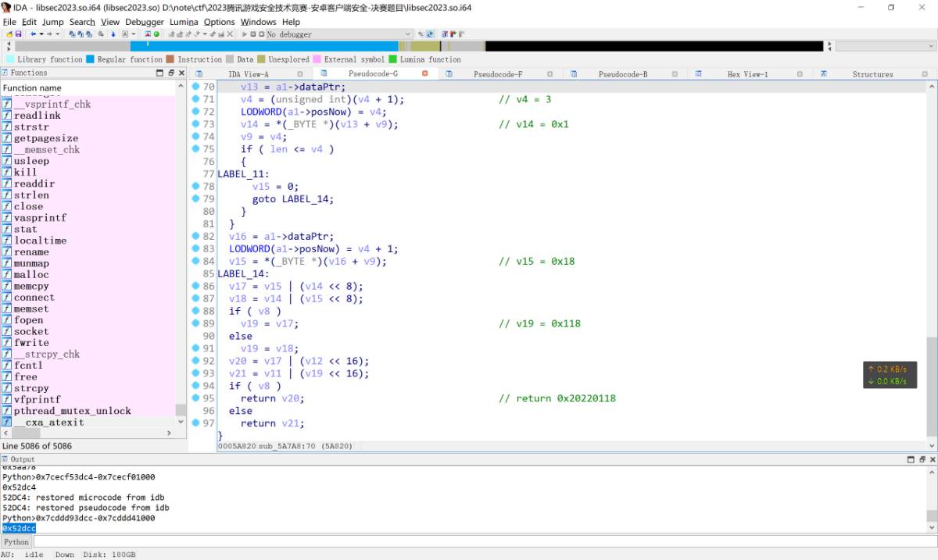The image size is (938, 560).
Task: Open the Windows menu
Action: tap(258, 22)
